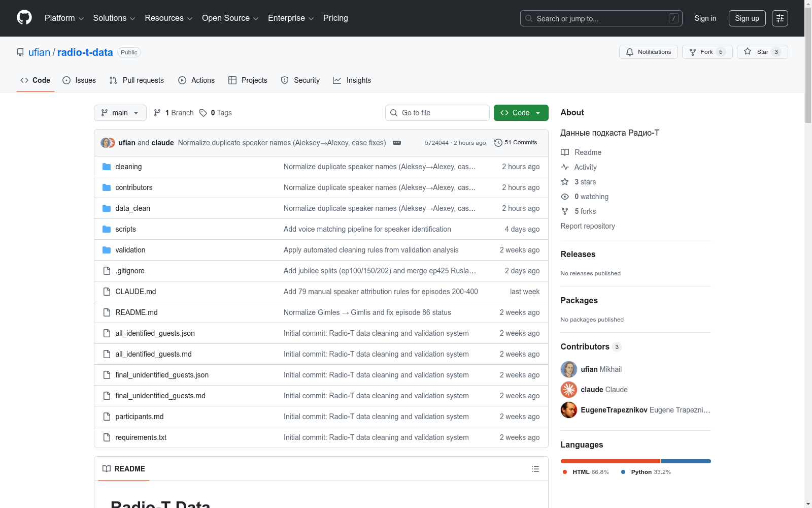Screen dimensions: 812x508
Task: Open the ufian owner link
Action: [39, 52]
